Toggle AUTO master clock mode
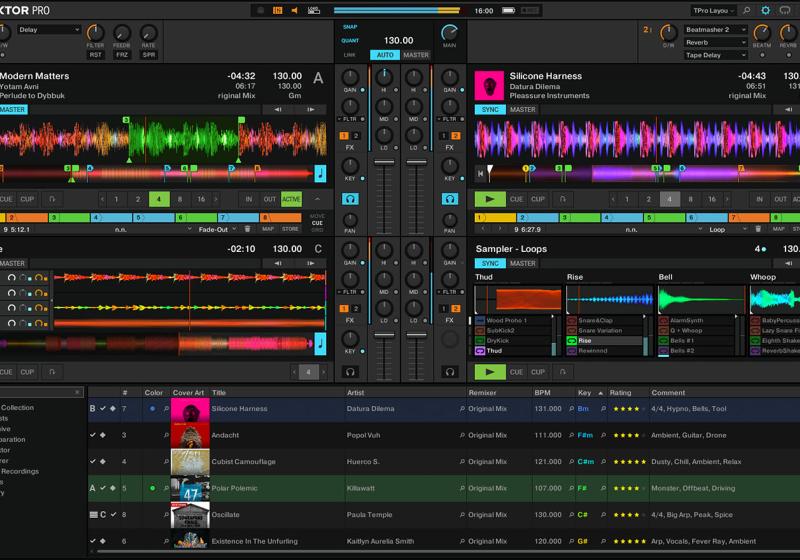 (385, 55)
